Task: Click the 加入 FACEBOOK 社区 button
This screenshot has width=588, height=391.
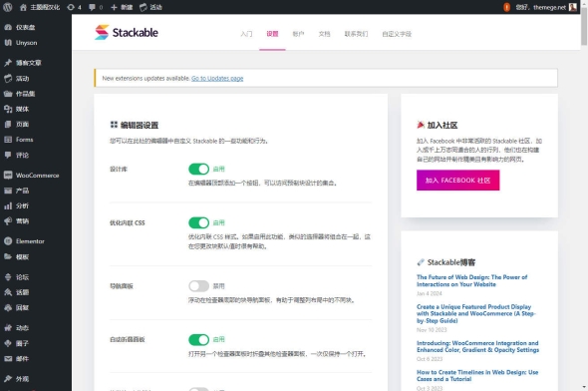Action: click(457, 181)
